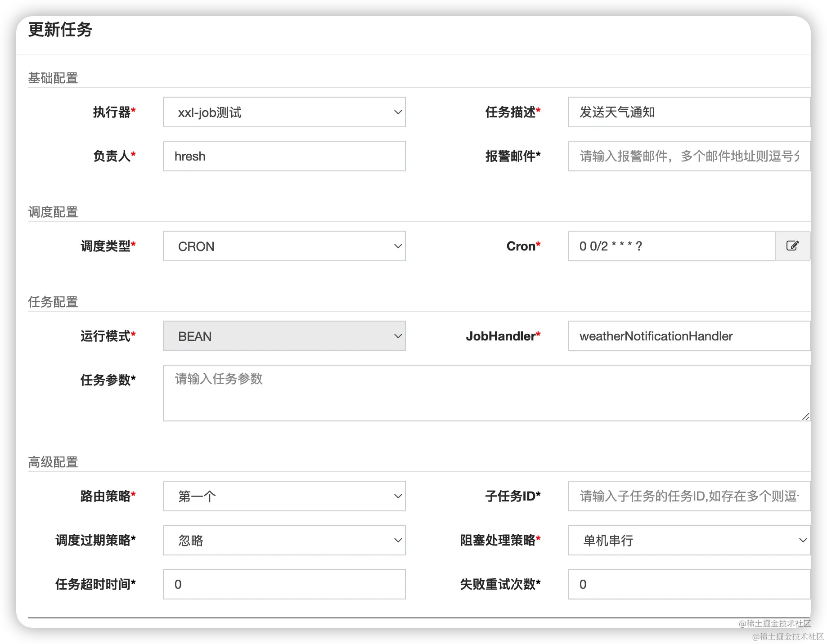Image resolution: width=827 pixels, height=644 pixels.
Task: Open the 路由策略 dropdown showing 第一个
Action: click(284, 496)
